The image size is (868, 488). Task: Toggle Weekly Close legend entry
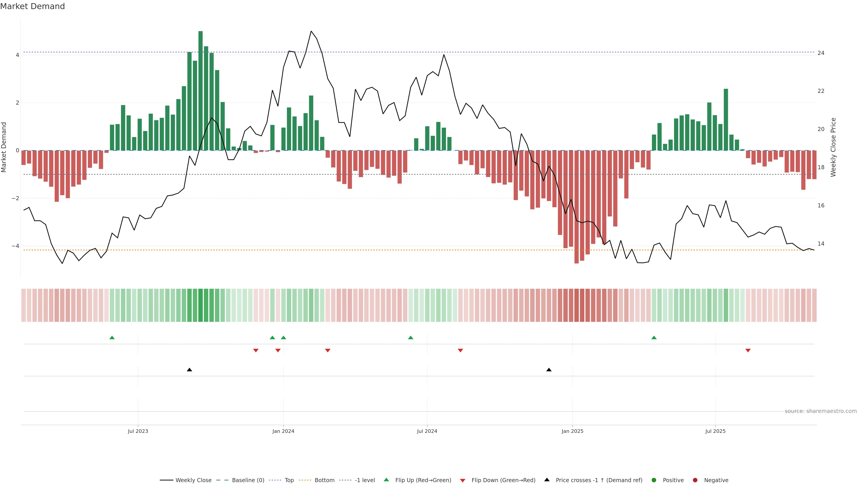tap(193, 480)
